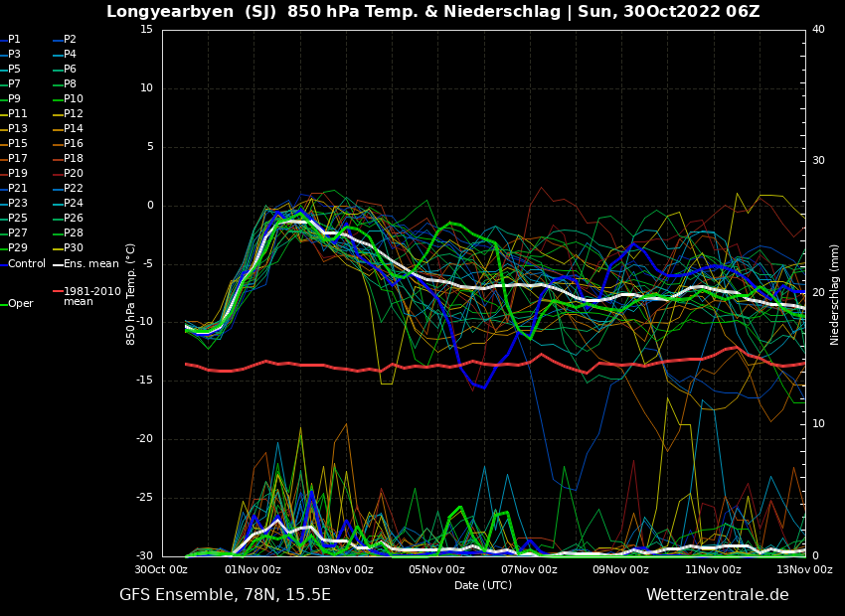Click the P30 legend label

[x=74, y=248]
